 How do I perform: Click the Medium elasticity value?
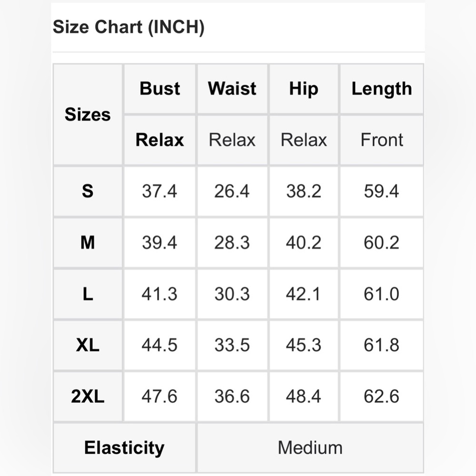tap(310, 448)
